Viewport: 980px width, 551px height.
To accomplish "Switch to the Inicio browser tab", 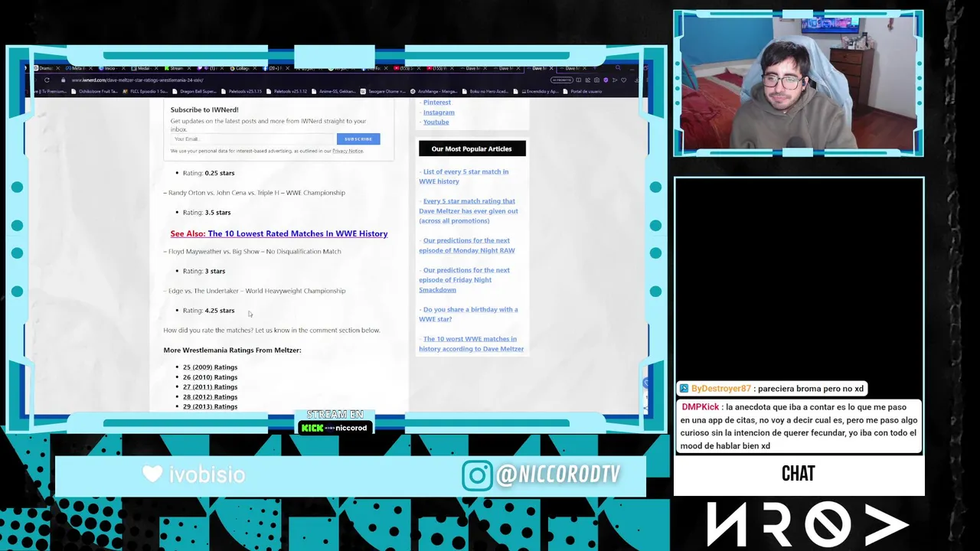I will coord(112,68).
